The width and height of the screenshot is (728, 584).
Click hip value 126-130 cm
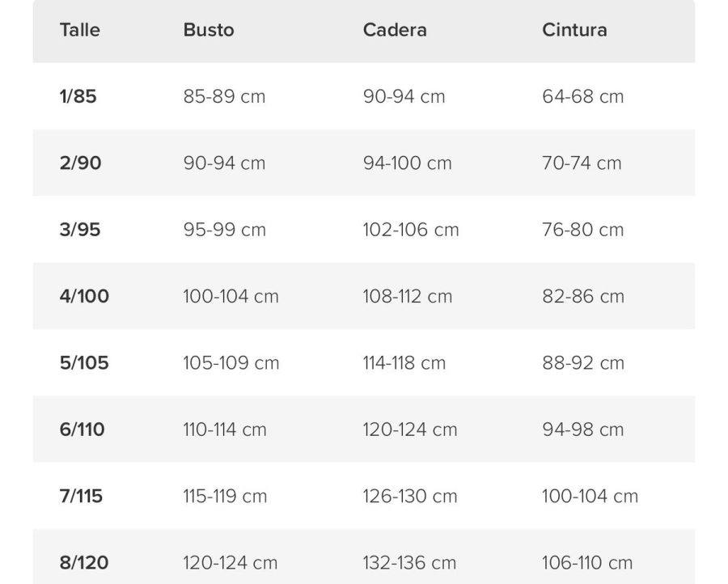(x=410, y=497)
